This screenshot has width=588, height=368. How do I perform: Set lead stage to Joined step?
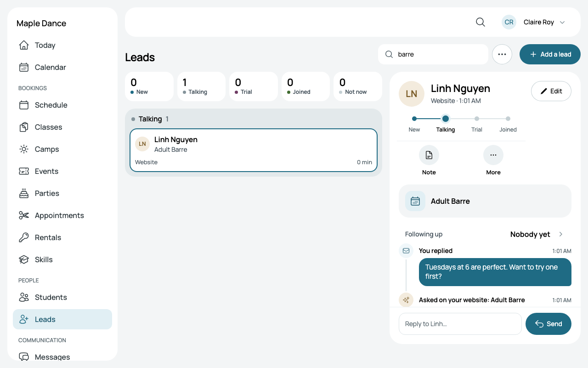point(508,124)
